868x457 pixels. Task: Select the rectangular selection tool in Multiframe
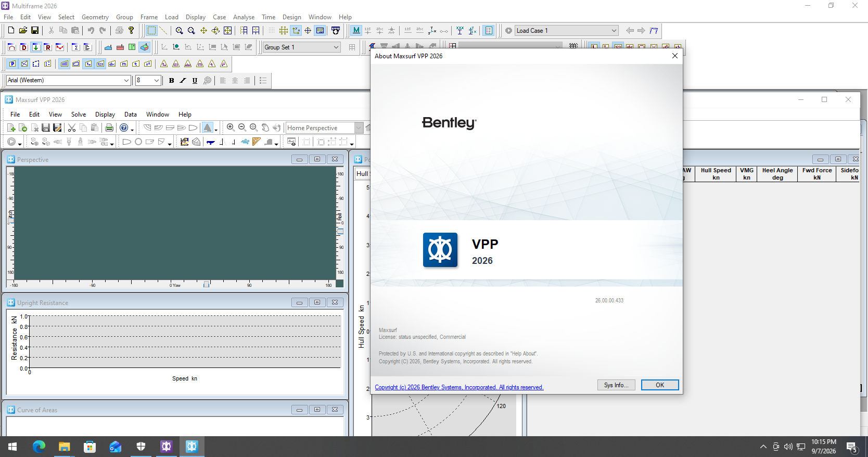pyautogui.click(x=151, y=31)
